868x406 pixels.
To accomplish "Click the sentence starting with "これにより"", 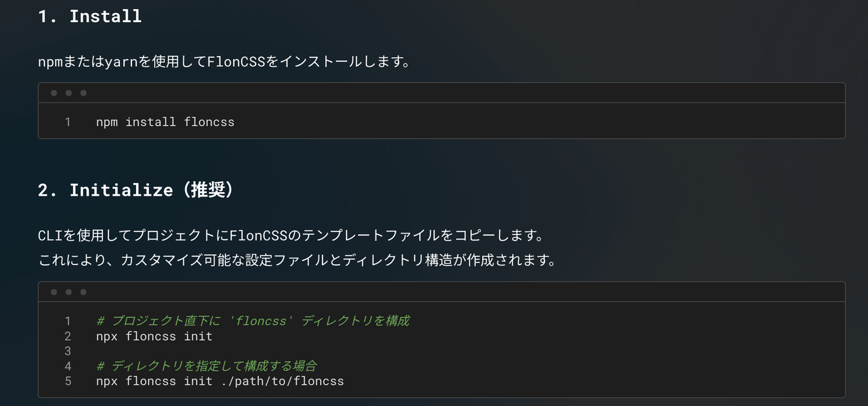I will tap(297, 260).
